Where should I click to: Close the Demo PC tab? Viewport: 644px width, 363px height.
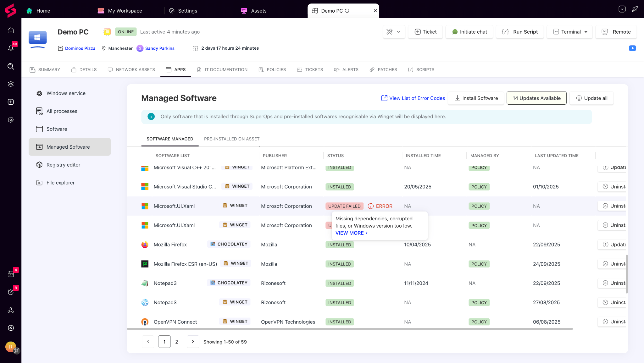[x=375, y=11]
